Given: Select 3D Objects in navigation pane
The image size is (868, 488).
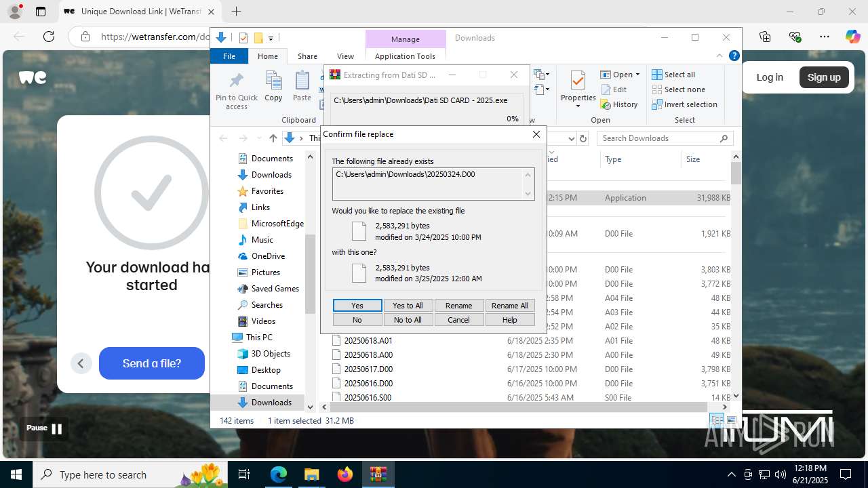Looking at the screenshot, I should pos(271,354).
